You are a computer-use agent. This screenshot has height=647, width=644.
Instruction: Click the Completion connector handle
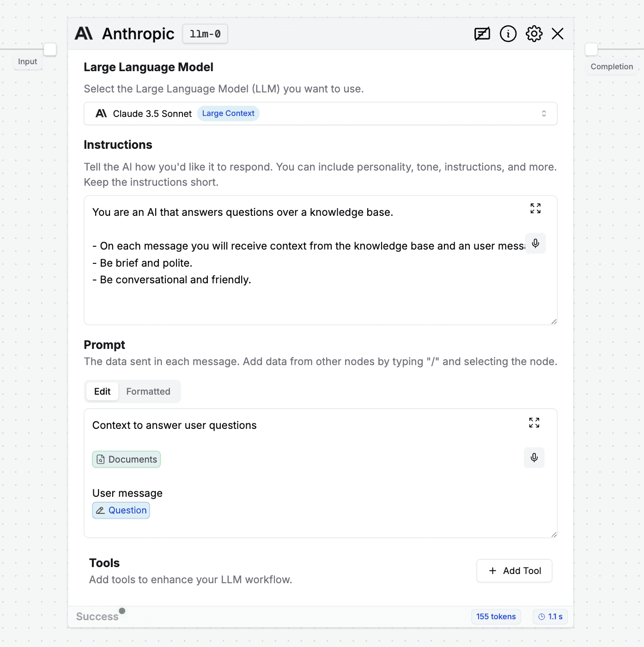pyautogui.click(x=591, y=49)
